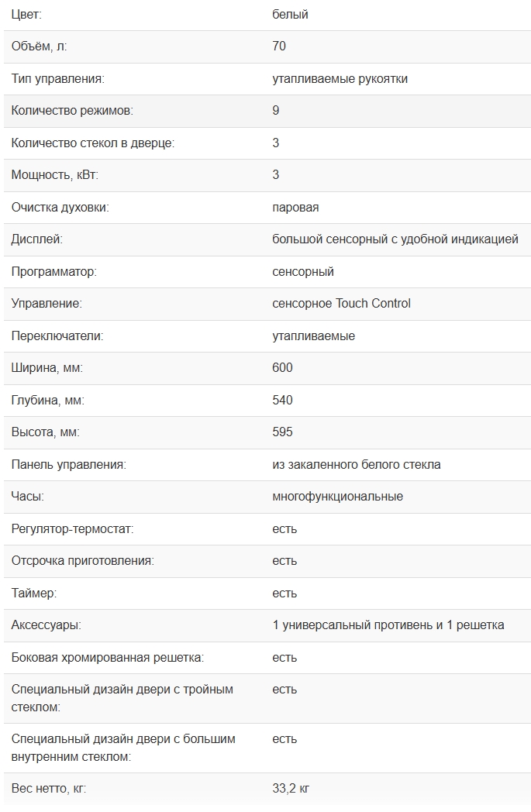Click the "Количество режимов:" label
Image resolution: width=531 pixels, height=812 pixels.
coord(72,111)
